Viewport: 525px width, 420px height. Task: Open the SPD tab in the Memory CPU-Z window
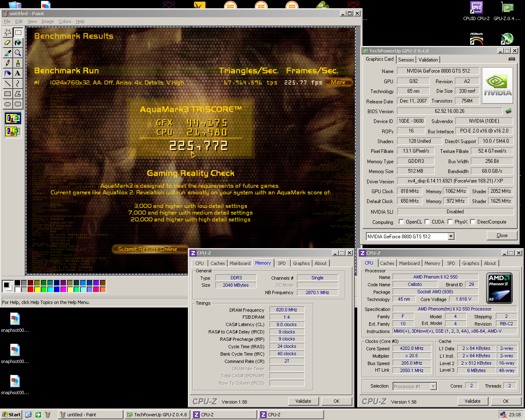281,263
